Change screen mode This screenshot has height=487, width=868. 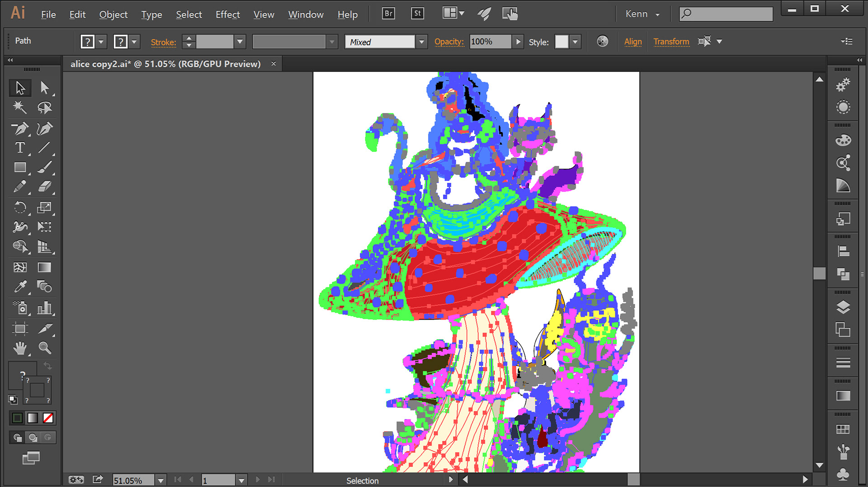(x=31, y=458)
